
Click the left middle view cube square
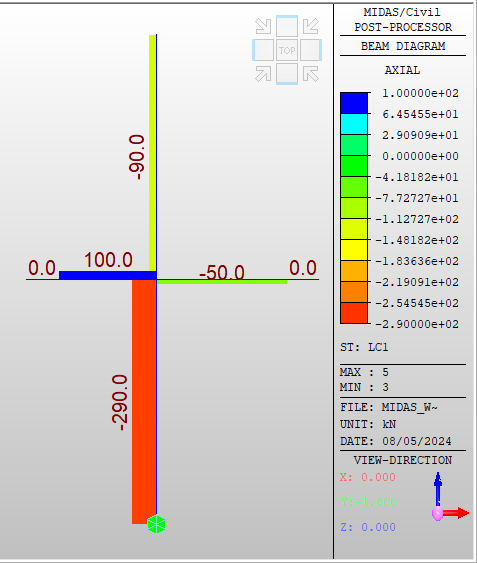pyautogui.click(x=263, y=50)
